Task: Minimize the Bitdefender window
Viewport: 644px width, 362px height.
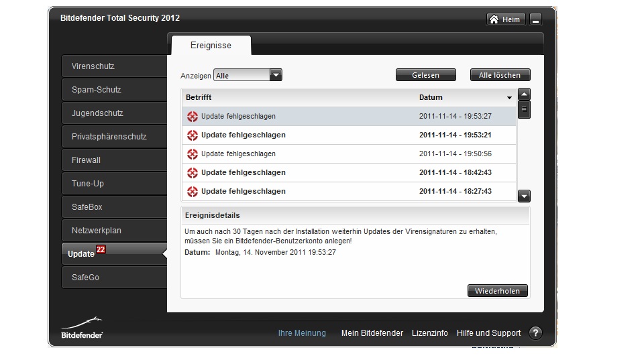Action: pos(535,19)
